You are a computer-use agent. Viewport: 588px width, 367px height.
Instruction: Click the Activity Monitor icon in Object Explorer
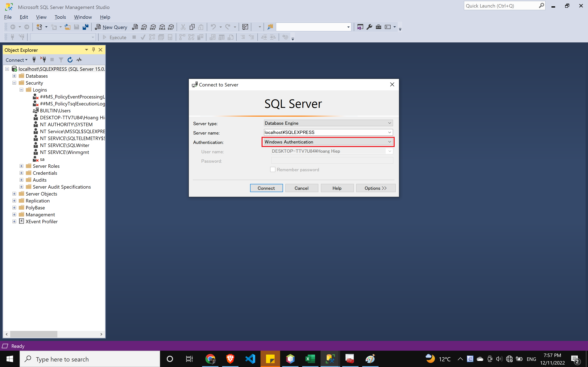[x=79, y=60]
